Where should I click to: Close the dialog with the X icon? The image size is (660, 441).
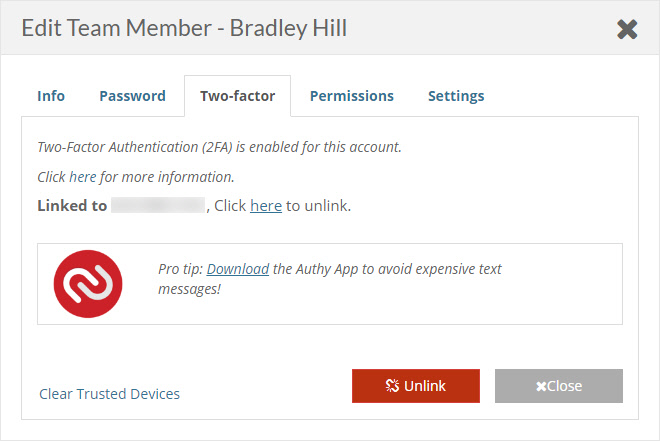pos(627,29)
